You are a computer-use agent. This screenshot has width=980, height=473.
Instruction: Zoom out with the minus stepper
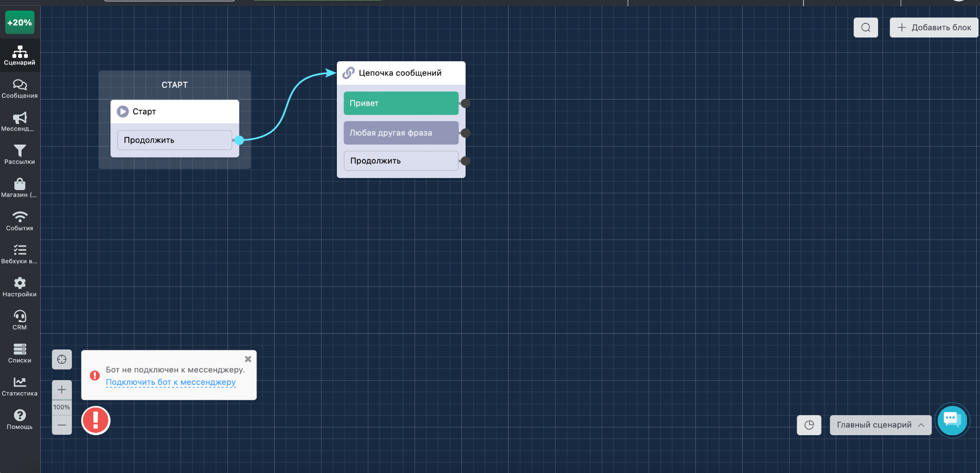coord(62,425)
